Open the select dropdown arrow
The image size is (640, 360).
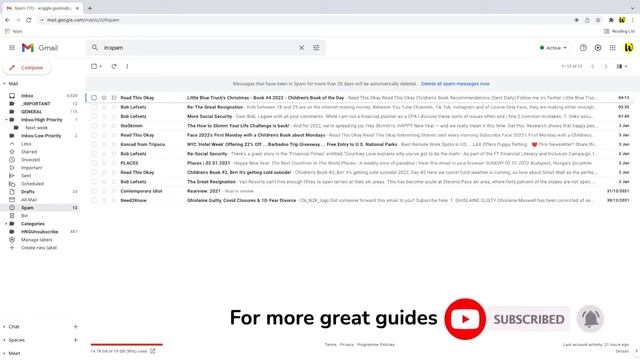pos(101,66)
